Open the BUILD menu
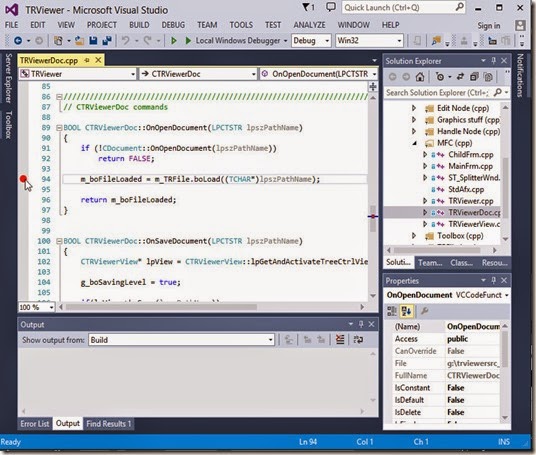The image size is (536, 455). point(139,25)
